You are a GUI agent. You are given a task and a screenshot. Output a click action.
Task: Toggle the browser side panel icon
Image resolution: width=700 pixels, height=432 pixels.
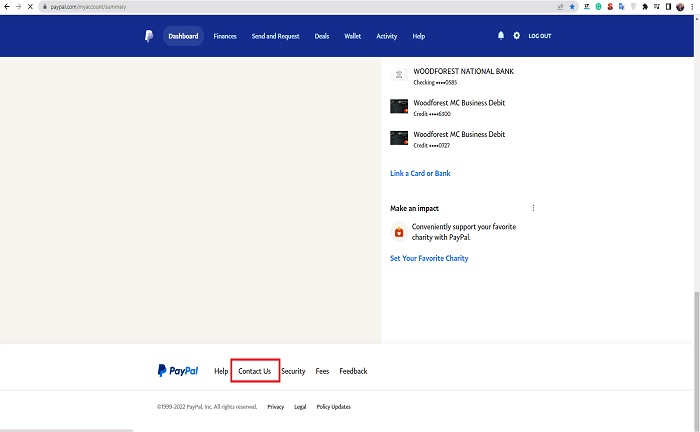[668, 7]
